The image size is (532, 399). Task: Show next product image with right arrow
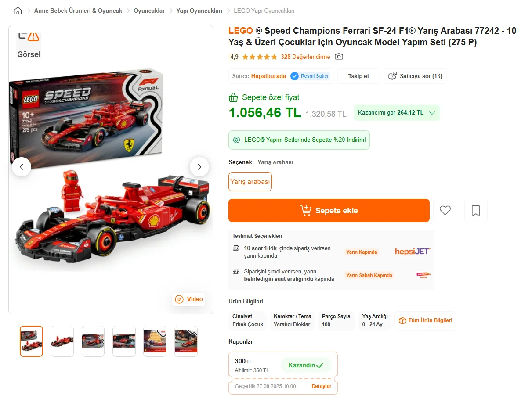(x=199, y=167)
